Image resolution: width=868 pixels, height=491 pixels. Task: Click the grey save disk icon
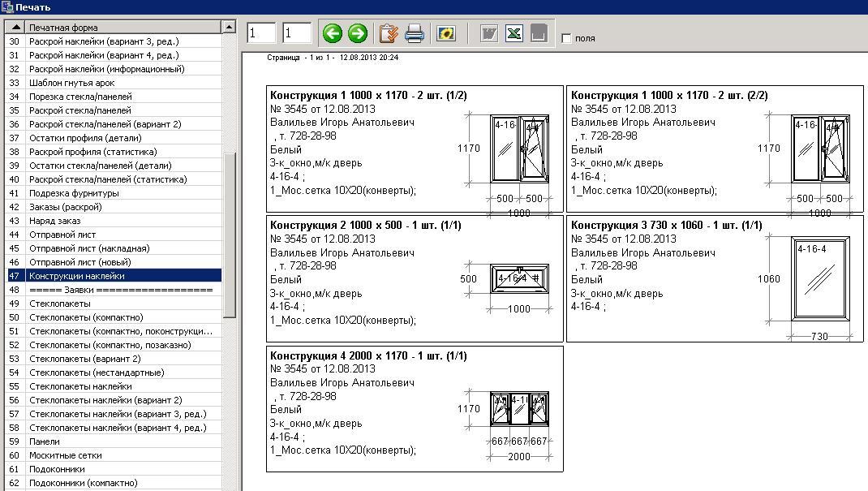(539, 34)
